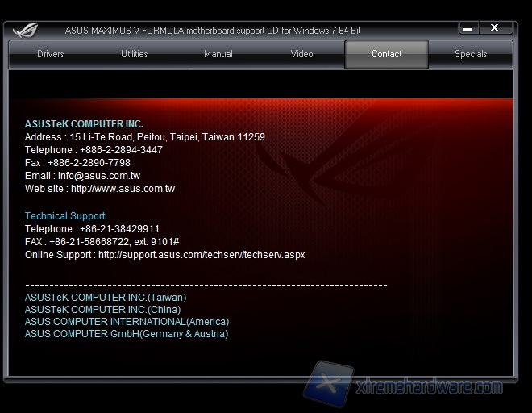Viewport: 532px width, 413px height.
Task: Go to the Video tab
Action: pyautogui.click(x=301, y=54)
